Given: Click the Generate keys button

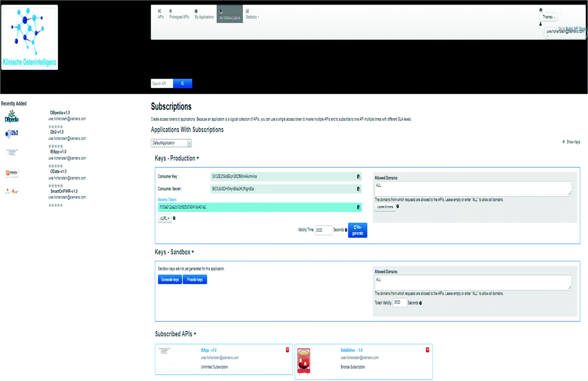Looking at the screenshot, I should (x=170, y=280).
